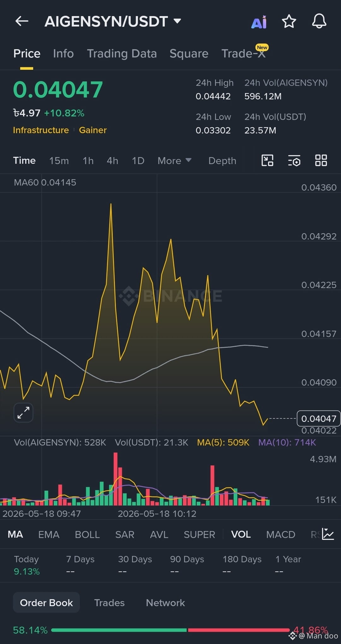Toggle the SUPER indicator
The height and width of the screenshot is (644, 341).
[x=199, y=534]
